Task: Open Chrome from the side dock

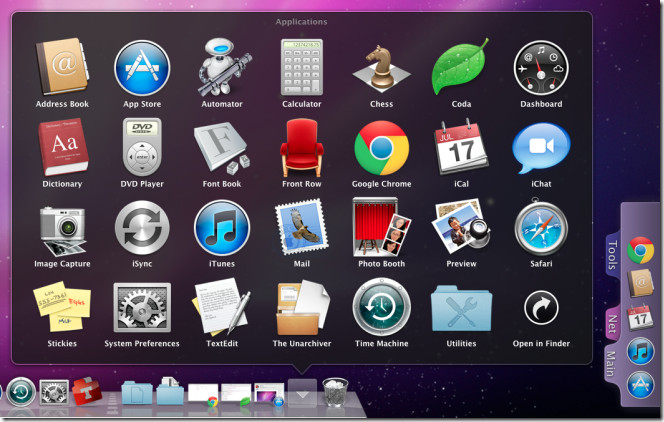Action: [640, 250]
